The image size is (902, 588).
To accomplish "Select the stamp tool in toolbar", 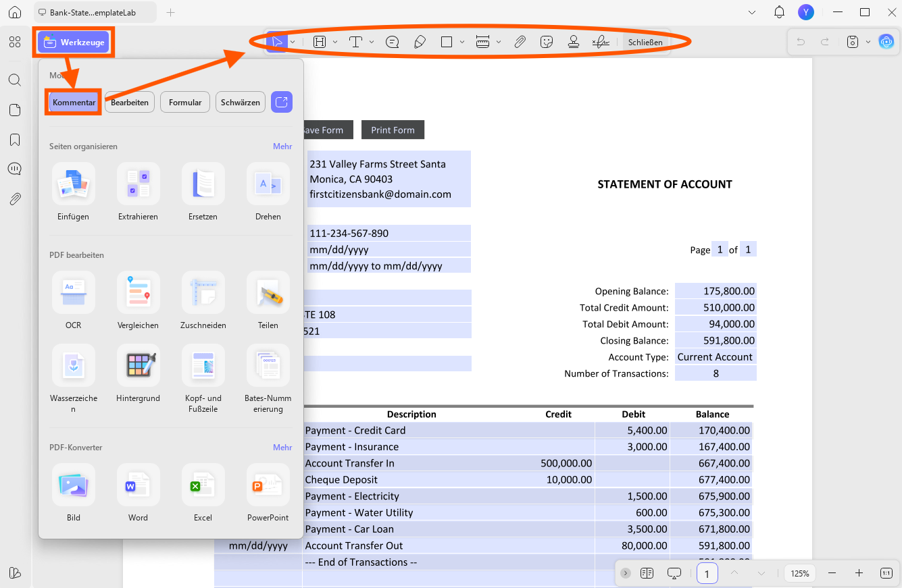I will tap(574, 42).
